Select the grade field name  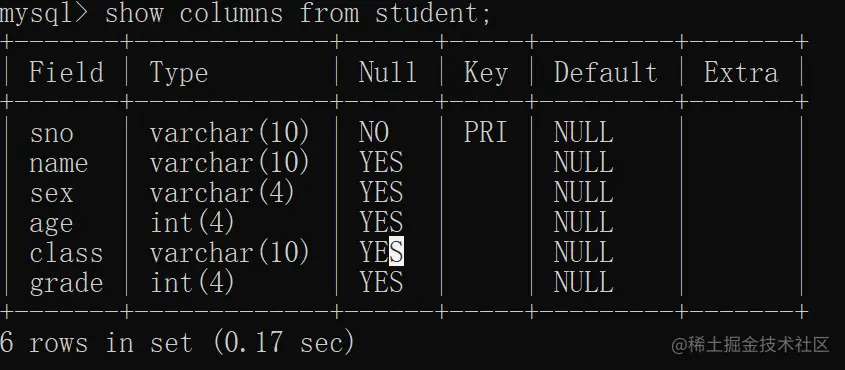click(x=66, y=284)
